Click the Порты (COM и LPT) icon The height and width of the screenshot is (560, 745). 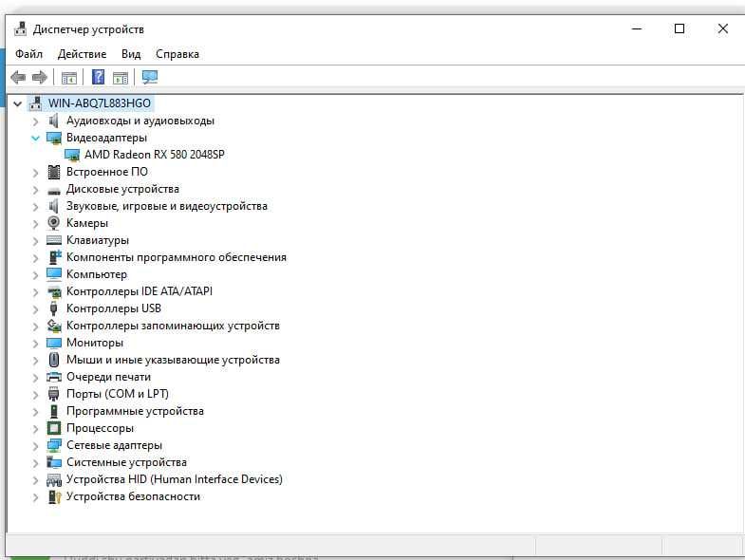pyautogui.click(x=54, y=394)
